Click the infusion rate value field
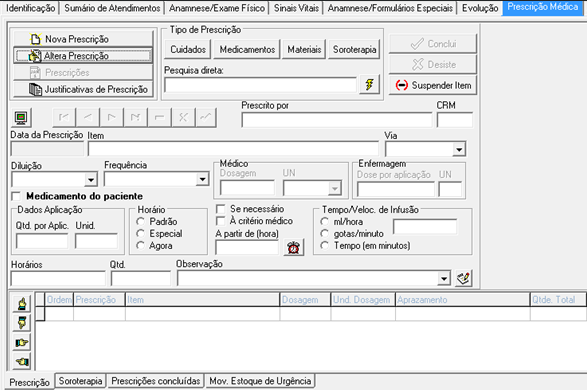 tap(425, 227)
